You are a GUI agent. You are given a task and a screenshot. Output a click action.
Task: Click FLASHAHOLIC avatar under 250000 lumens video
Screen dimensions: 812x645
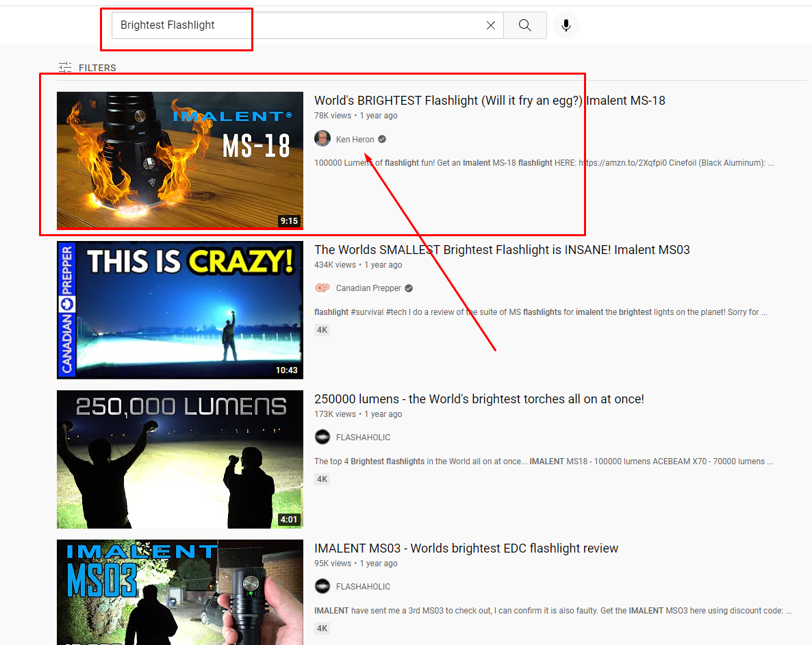tap(322, 438)
